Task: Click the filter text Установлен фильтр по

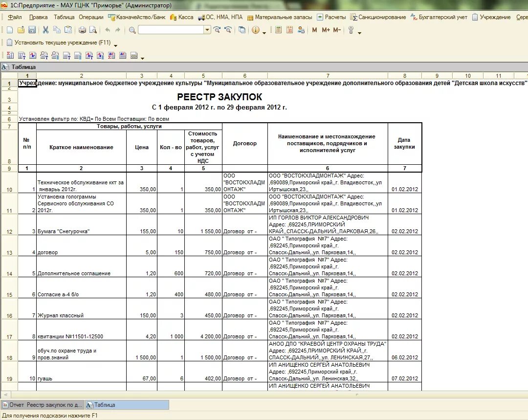Action: (x=94, y=119)
